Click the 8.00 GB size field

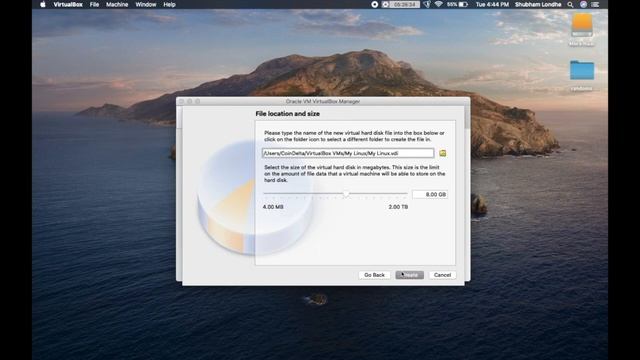[430, 195]
